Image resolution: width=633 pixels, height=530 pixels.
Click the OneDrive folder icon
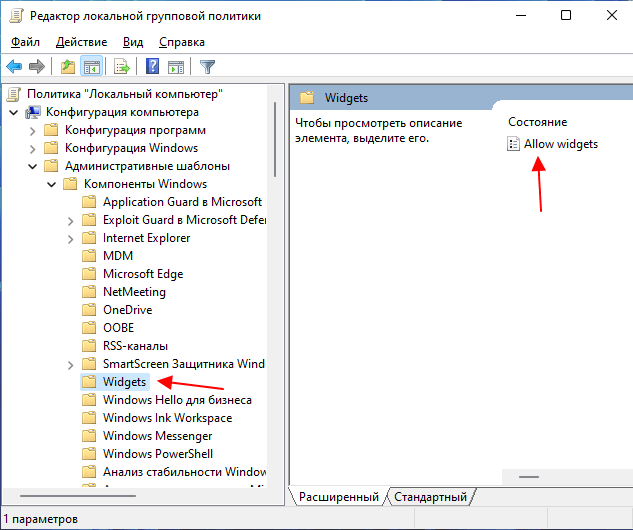pyautogui.click(x=89, y=310)
